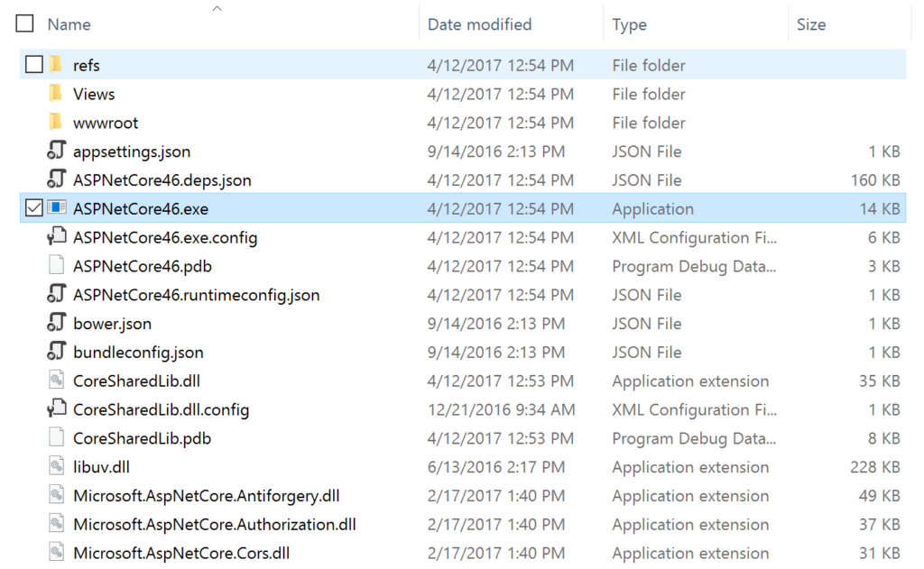Select CoreSharedLib.dll.config file name
Viewport: 924px width, 569px height.
pyautogui.click(x=161, y=410)
